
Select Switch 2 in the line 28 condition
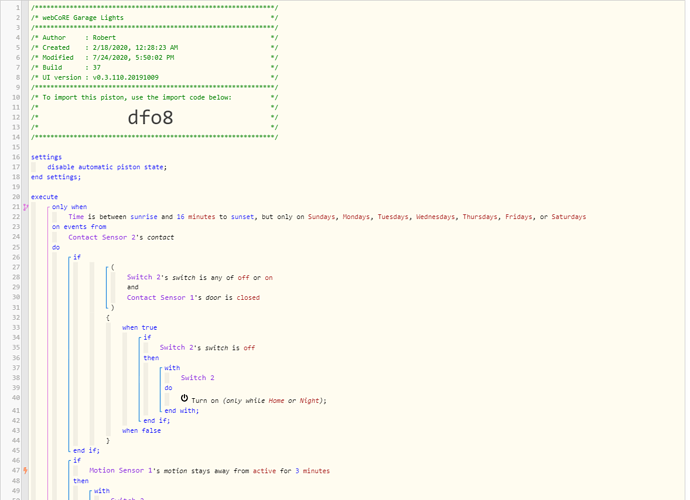(x=144, y=277)
